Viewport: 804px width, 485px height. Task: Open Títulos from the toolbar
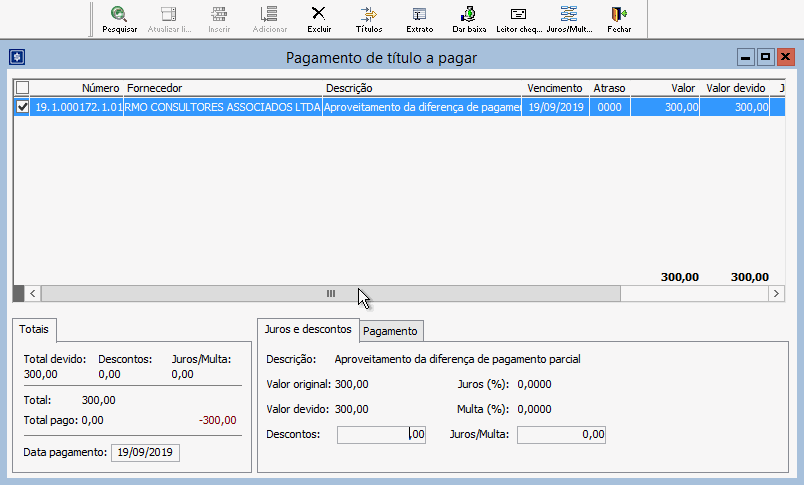pyautogui.click(x=369, y=18)
